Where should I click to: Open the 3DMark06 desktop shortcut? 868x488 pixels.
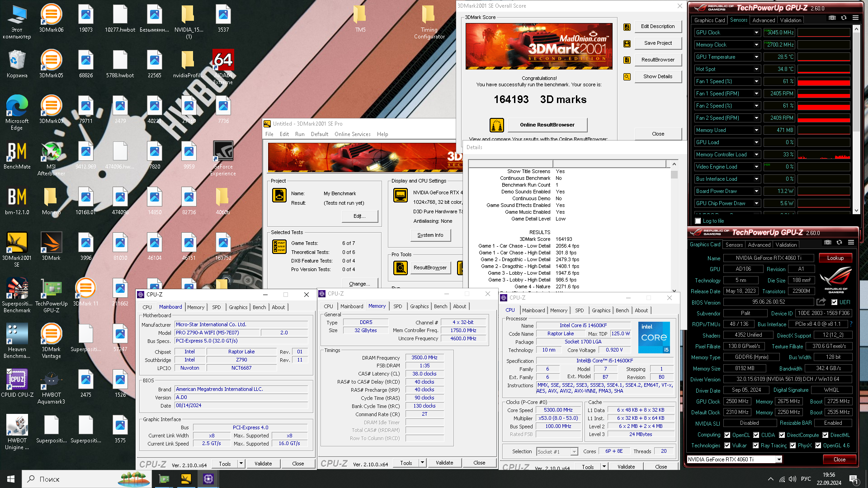point(51,18)
